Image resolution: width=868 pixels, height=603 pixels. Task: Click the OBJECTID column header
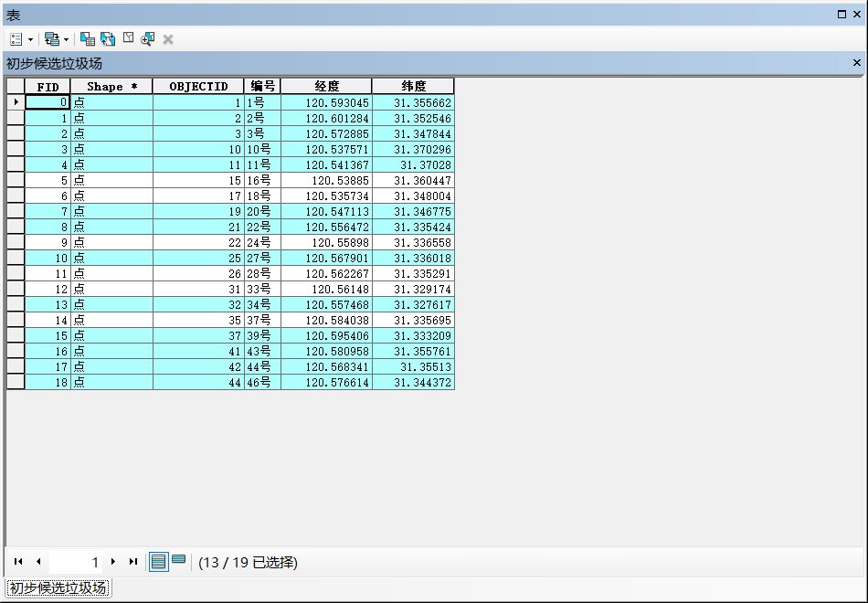[x=198, y=87]
